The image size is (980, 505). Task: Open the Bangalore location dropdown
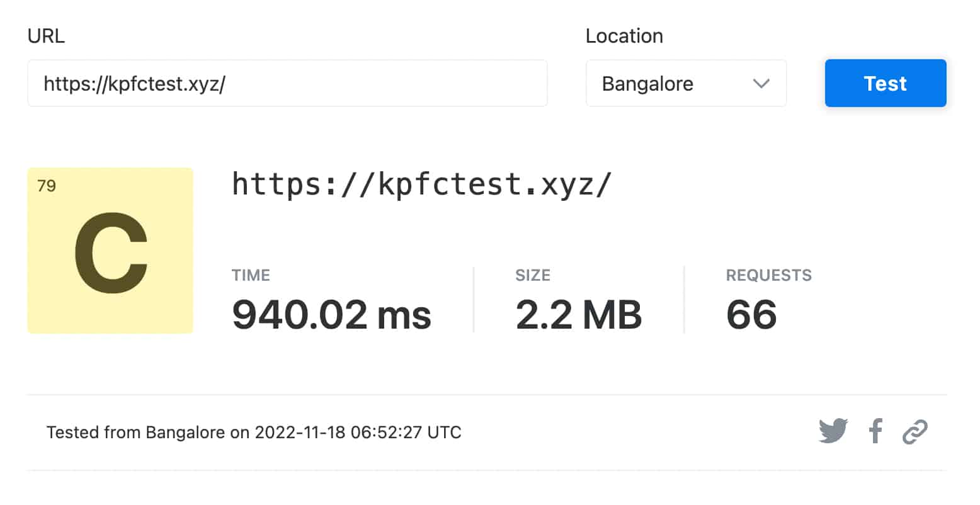[685, 84]
